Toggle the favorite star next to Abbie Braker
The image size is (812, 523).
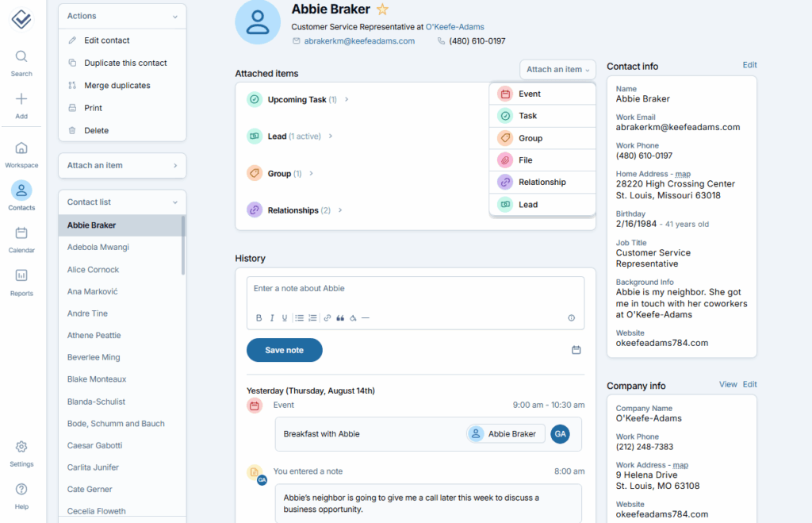pyautogui.click(x=382, y=10)
